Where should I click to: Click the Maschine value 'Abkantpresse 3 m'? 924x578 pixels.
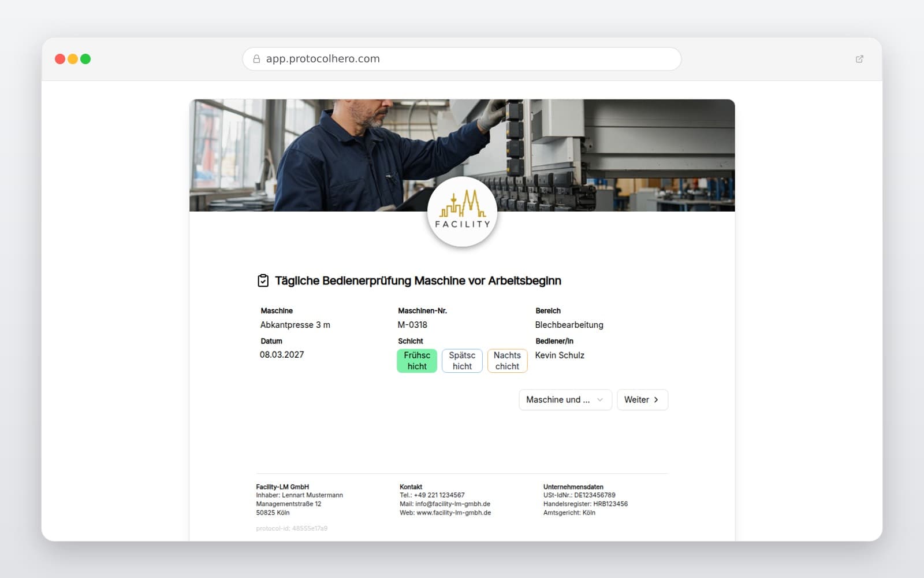click(295, 325)
